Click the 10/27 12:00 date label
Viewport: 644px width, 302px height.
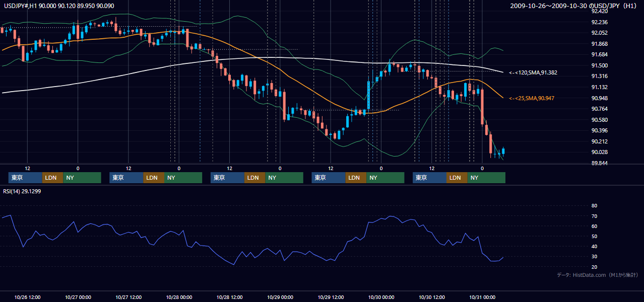pyautogui.click(x=128, y=297)
